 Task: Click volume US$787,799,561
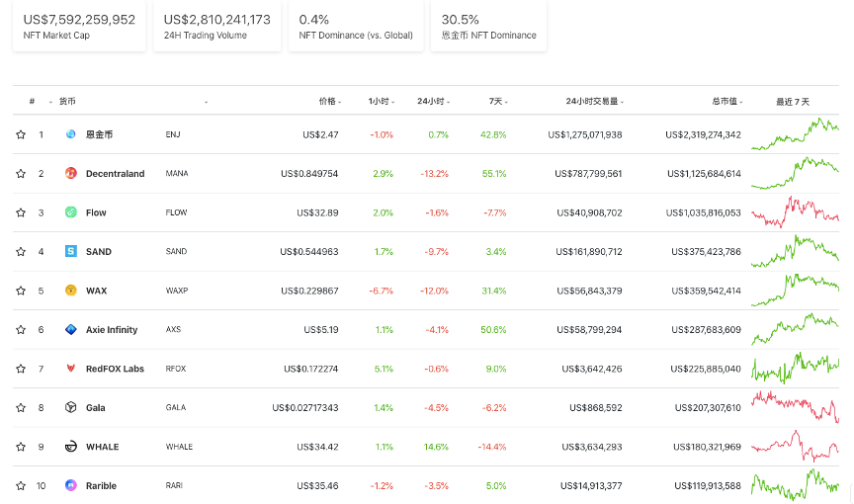[x=588, y=174]
